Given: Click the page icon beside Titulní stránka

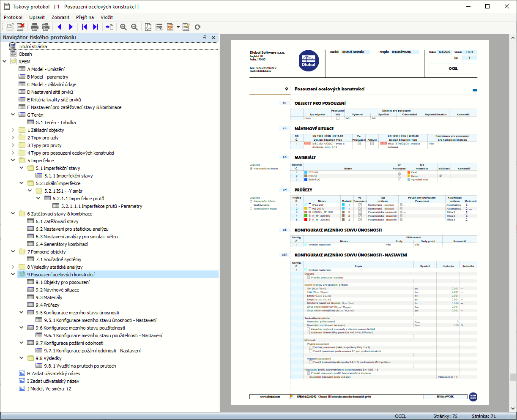Looking at the screenshot, I should point(14,46).
